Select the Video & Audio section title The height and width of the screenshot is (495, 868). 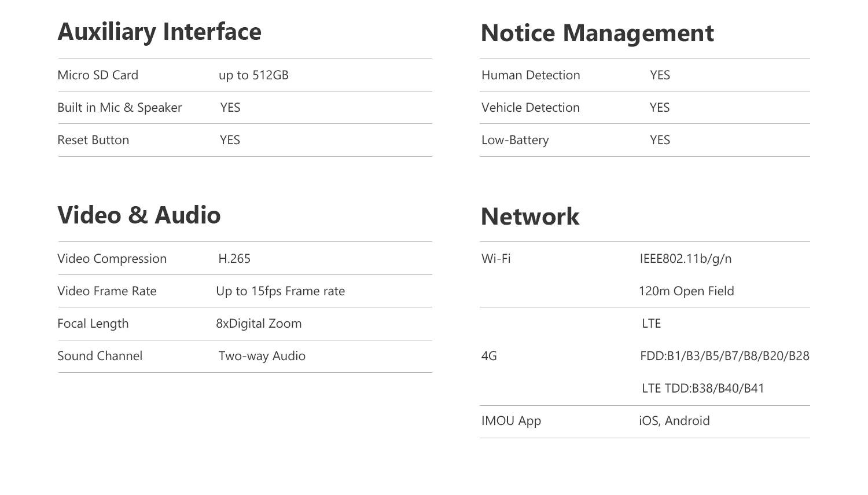pos(139,215)
